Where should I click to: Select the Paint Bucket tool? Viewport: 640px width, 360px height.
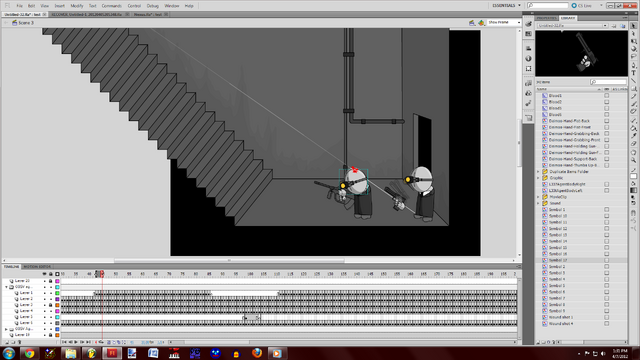(x=633, y=129)
